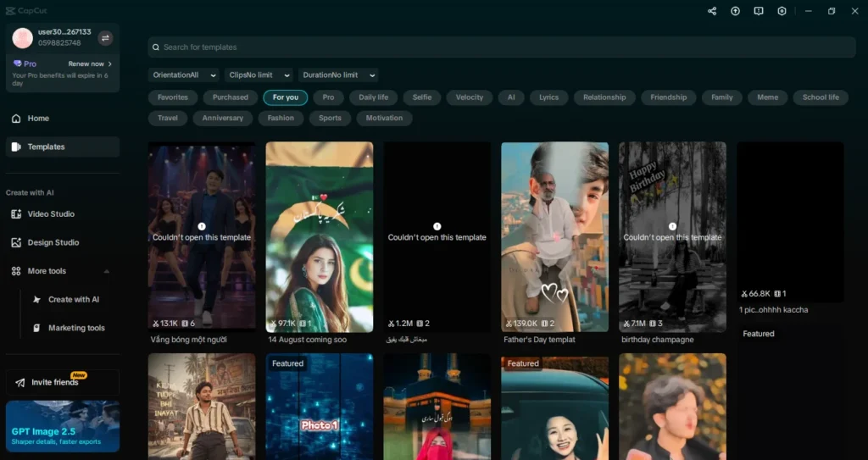Select the Daily life category tab
Screen dimensions: 868x460
[x=373, y=97]
